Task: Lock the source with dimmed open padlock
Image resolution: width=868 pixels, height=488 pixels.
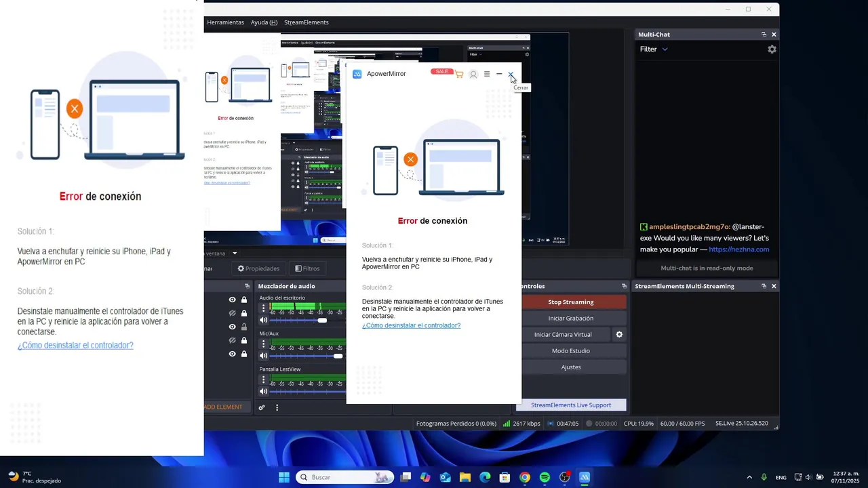Action: tap(244, 327)
